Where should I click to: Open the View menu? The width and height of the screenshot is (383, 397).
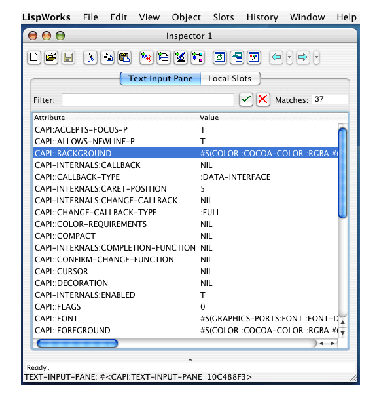tap(149, 17)
